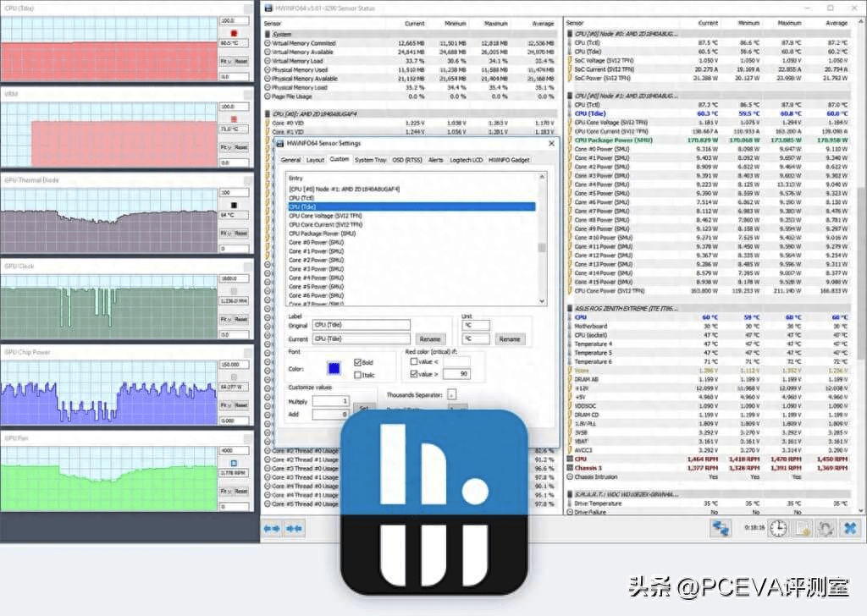867x616 pixels.
Task: Click Reset in the GPU Fan graph
Action: [241, 492]
